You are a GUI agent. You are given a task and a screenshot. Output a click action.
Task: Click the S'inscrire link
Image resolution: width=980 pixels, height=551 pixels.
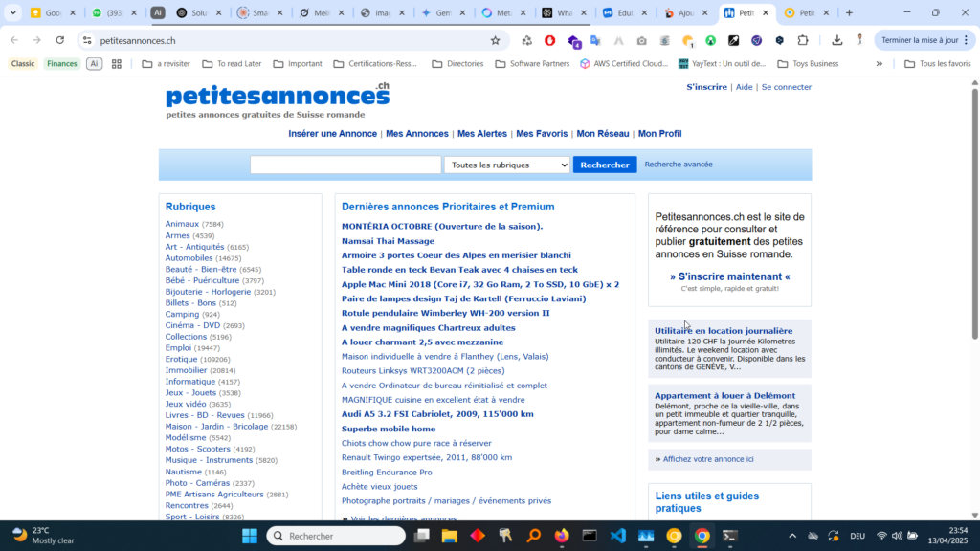(707, 87)
